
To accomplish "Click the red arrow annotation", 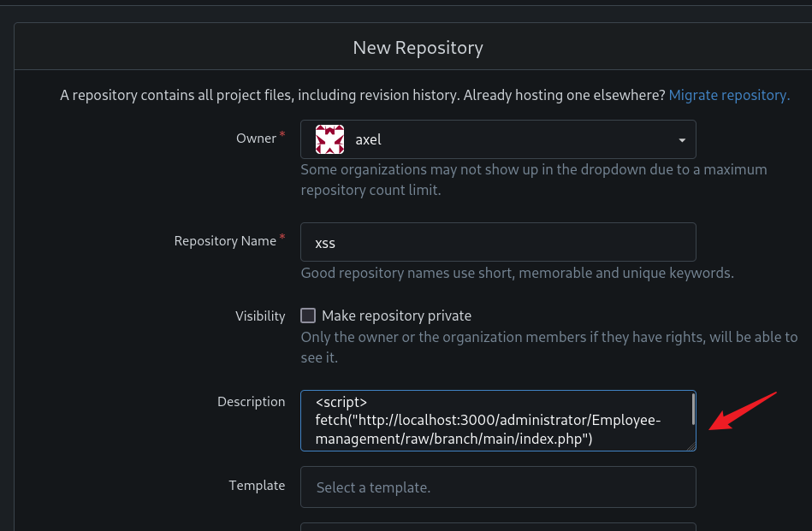I will coord(743,411).
